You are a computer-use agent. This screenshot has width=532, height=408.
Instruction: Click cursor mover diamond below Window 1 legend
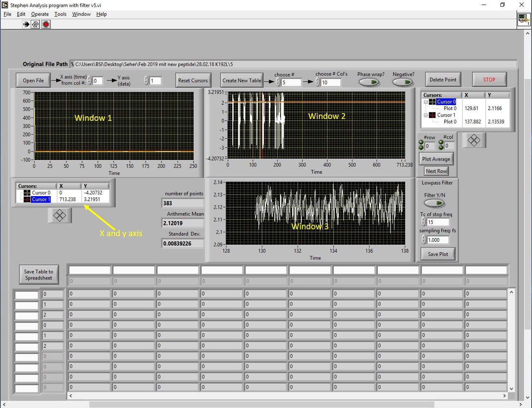tap(60, 215)
